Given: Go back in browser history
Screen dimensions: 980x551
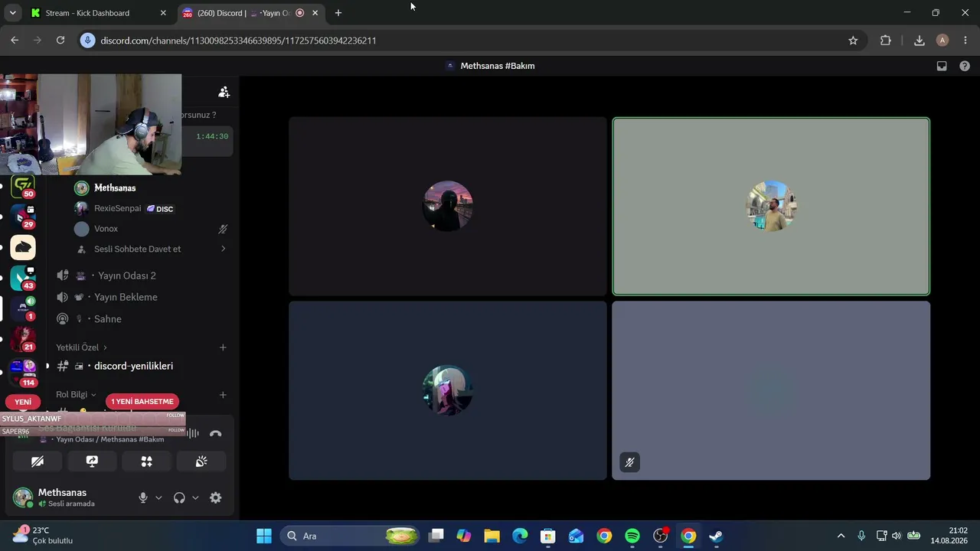Looking at the screenshot, I should [15, 41].
